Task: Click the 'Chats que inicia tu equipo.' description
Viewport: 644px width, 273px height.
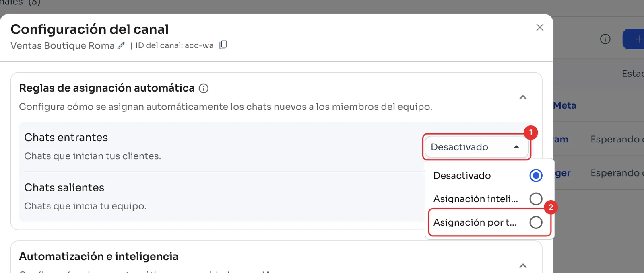Action: [x=85, y=206]
